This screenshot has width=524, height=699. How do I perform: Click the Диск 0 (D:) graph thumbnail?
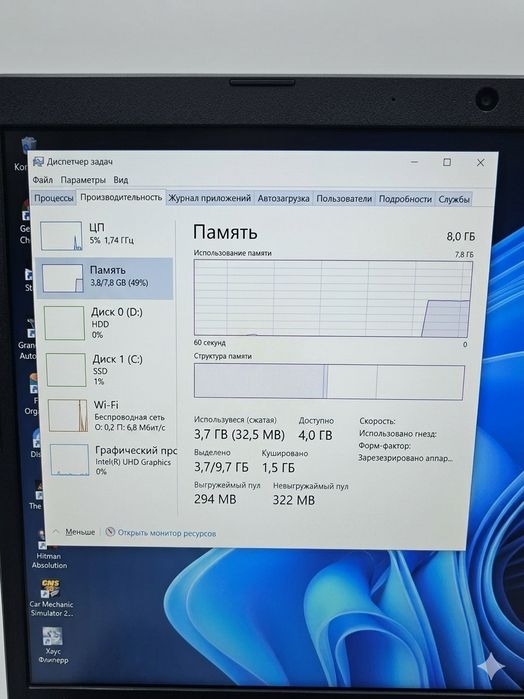[x=64, y=323]
